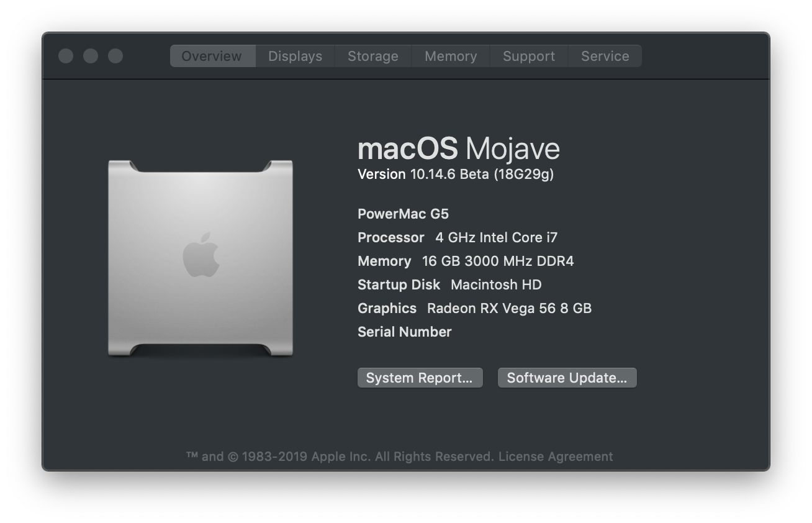
Task: Switch to the Overview tab
Action: (x=212, y=56)
